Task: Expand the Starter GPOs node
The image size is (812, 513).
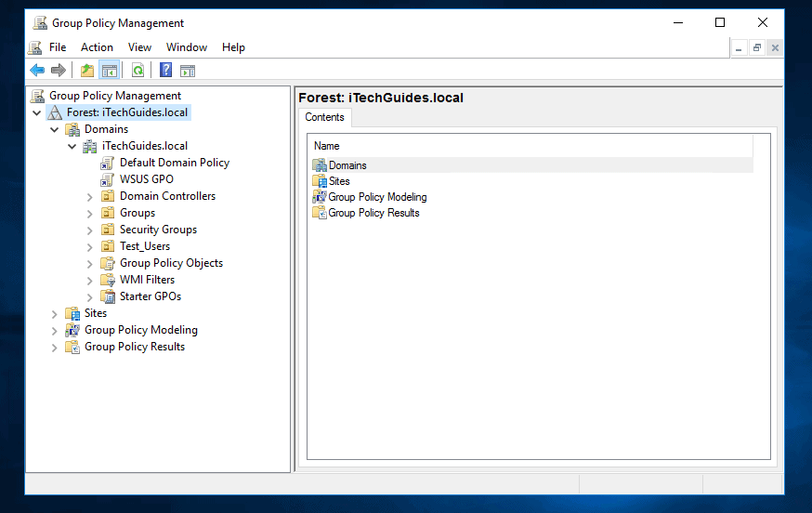Action: (x=89, y=296)
